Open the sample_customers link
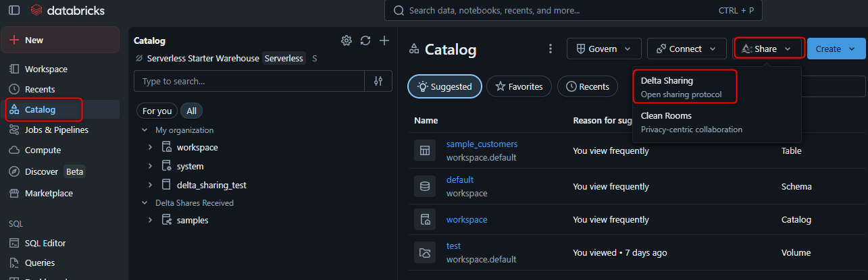868x280 pixels. tap(482, 144)
